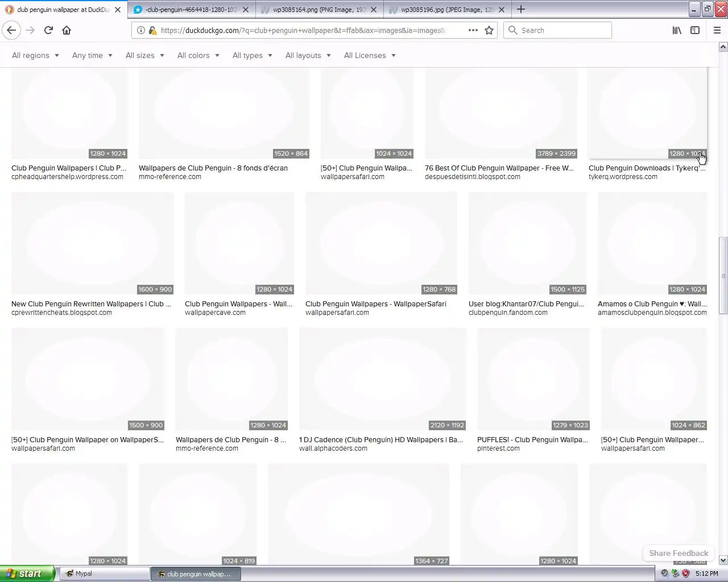Click tykerq.wordpress.com source text
The image size is (728, 582).
click(623, 177)
